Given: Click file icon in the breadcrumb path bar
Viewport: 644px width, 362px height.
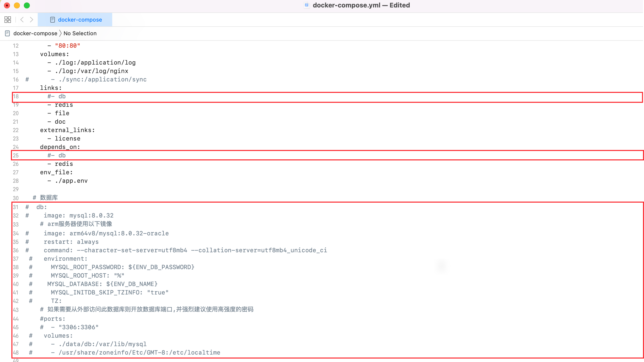Looking at the screenshot, I should click(x=7, y=33).
